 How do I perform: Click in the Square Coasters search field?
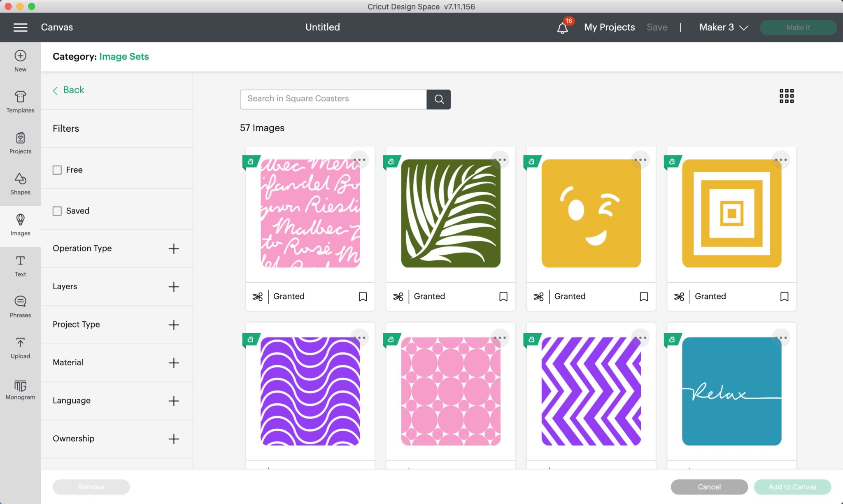tap(333, 99)
